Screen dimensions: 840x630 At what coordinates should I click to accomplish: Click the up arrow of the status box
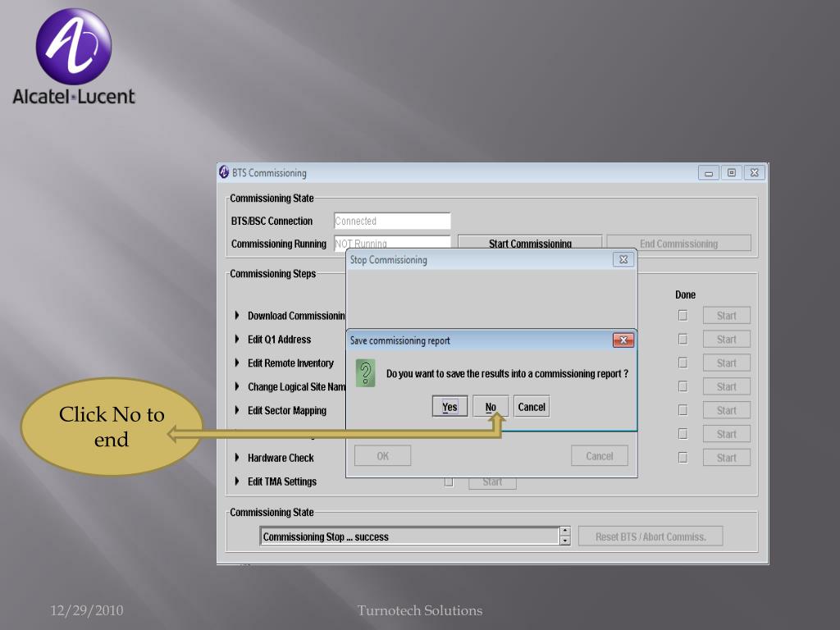pyautogui.click(x=565, y=532)
